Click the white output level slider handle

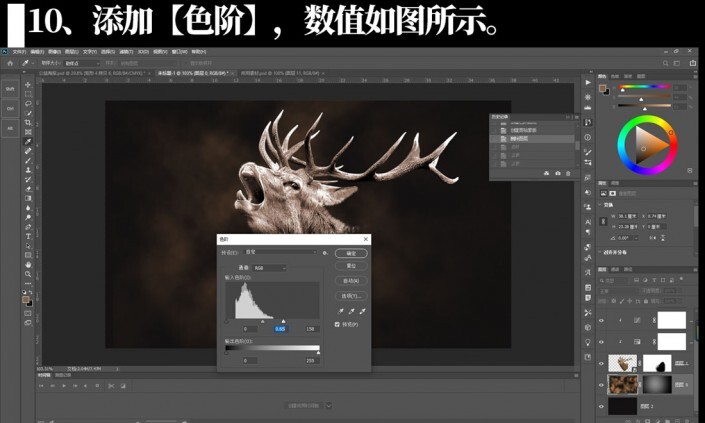tap(319, 353)
